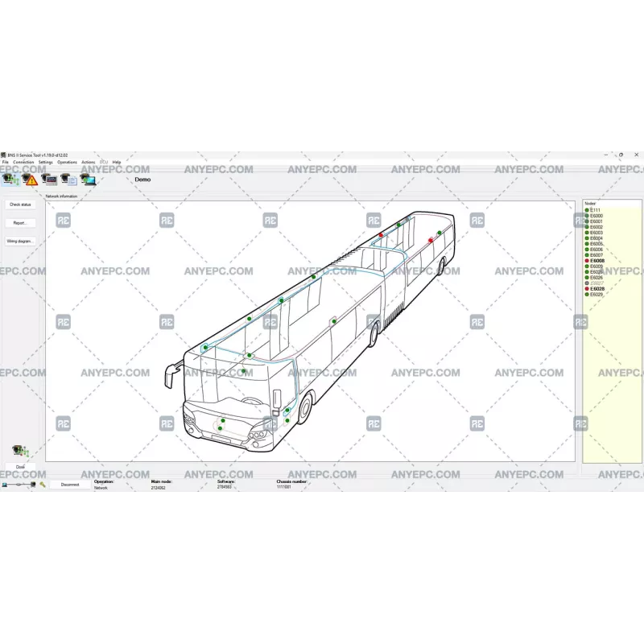Click the computer icon in the status bar
Image resolution: width=644 pixels, height=644 pixels.
click(5, 485)
